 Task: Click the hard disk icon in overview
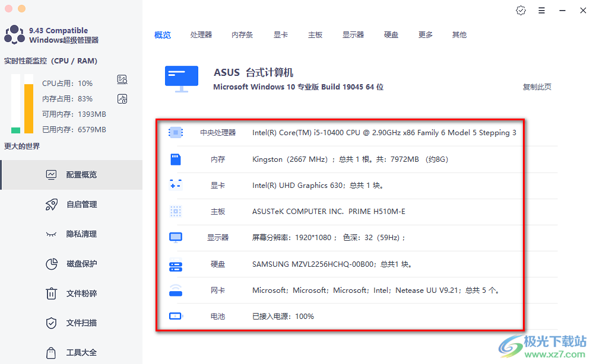(x=175, y=264)
